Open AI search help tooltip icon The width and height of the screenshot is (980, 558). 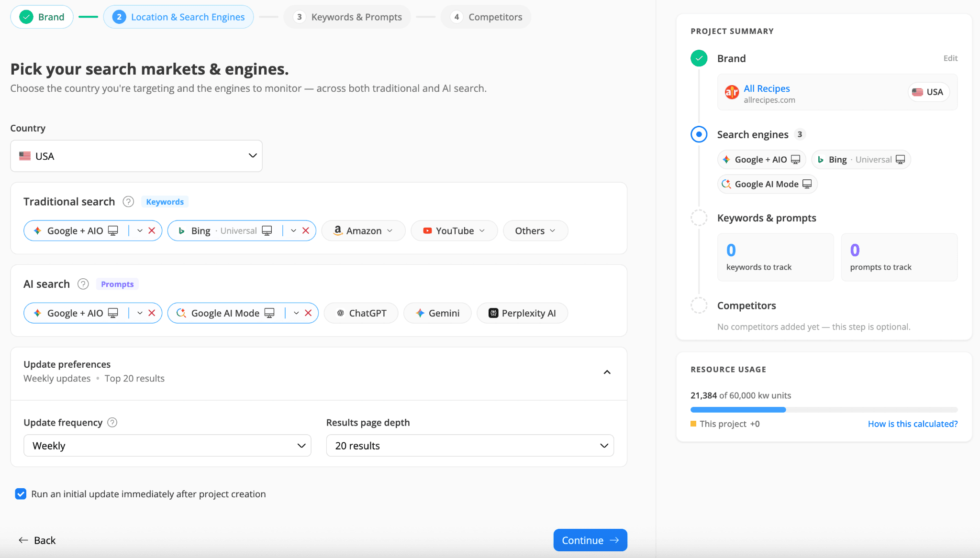(83, 284)
